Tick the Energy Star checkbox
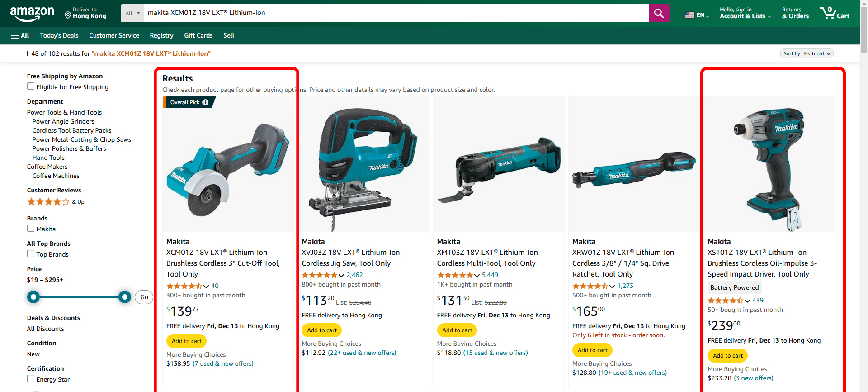This screenshot has width=868, height=392. tap(31, 378)
